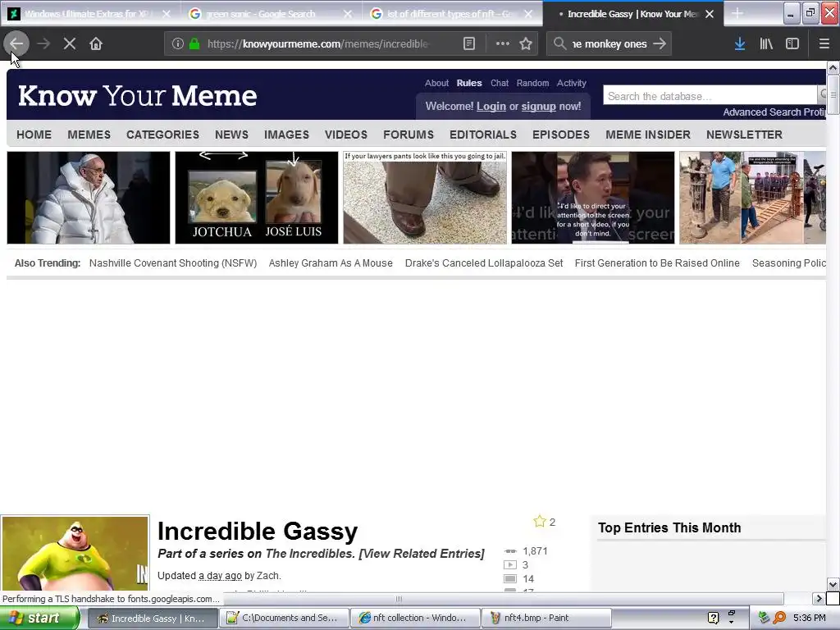Screen dimensions: 840x630
Task: Open the Chat link in header
Action: click(x=500, y=83)
